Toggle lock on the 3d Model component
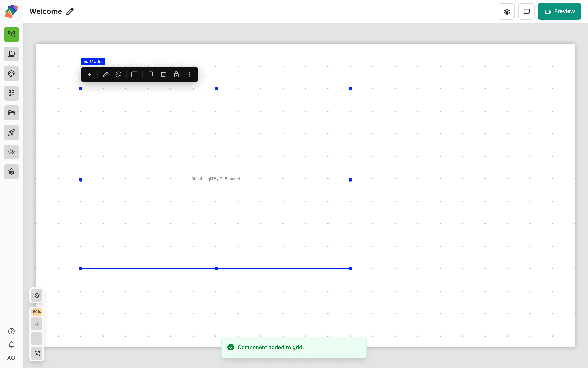This screenshot has height=368, width=588. 176,74
